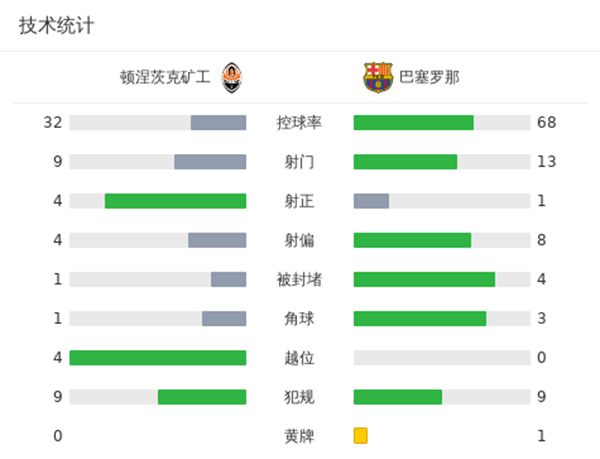The width and height of the screenshot is (600, 459).
Task: Open the 顿涅茨克矿工 team name link
Action: click(x=165, y=77)
